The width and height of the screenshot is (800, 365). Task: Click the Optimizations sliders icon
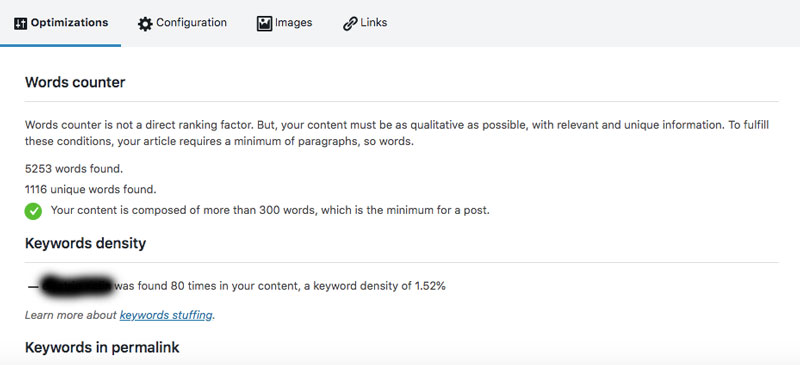coord(20,23)
